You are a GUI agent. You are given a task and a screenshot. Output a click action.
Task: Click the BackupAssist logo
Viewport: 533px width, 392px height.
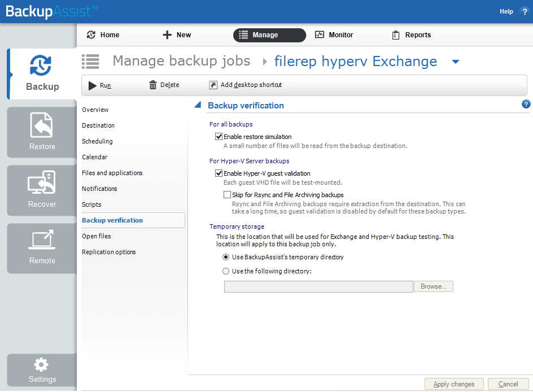tap(51, 11)
